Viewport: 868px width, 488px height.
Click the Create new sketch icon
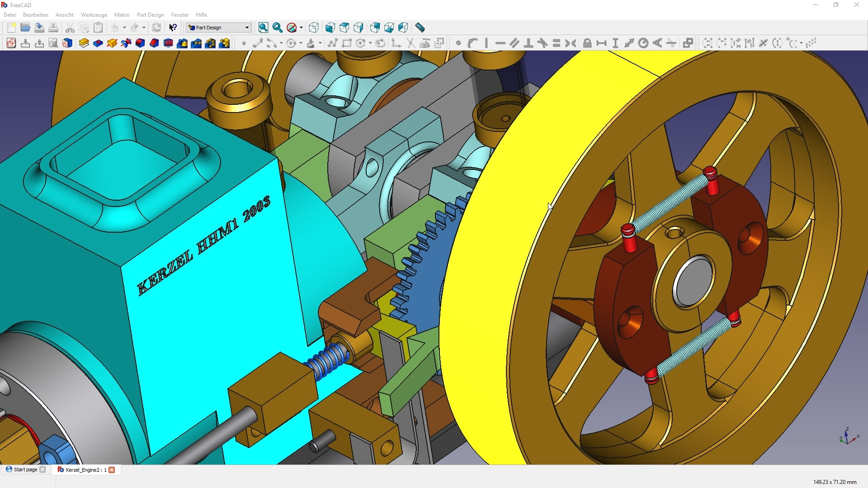coord(11,43)
